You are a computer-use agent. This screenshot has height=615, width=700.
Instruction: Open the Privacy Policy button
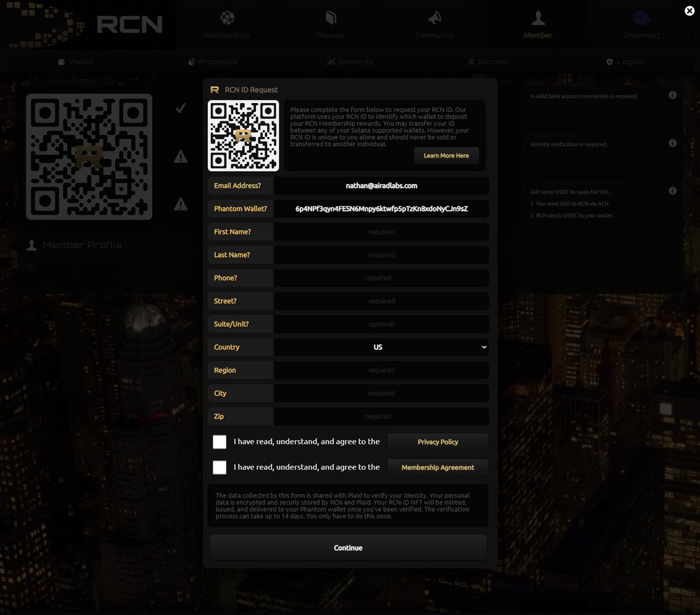(x=438, y=442)
